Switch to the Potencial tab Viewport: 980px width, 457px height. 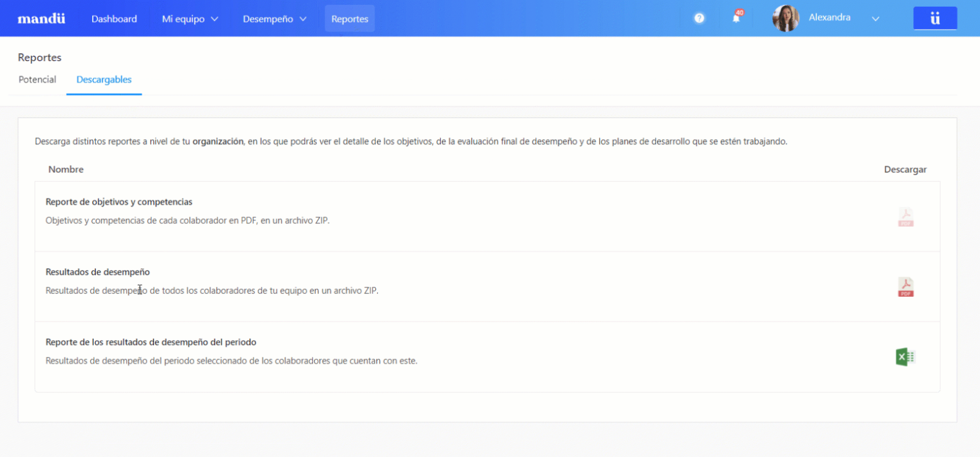coord(37,79)
